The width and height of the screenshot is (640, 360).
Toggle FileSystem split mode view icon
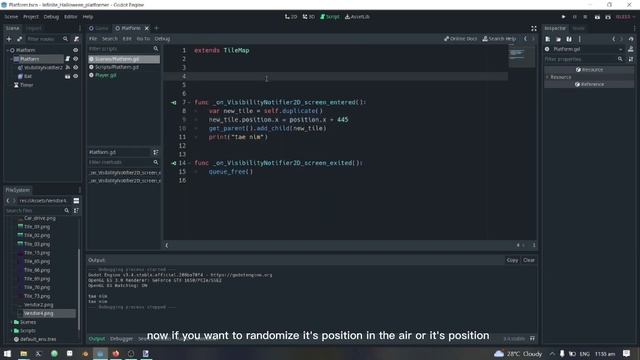tap(76, 201)
